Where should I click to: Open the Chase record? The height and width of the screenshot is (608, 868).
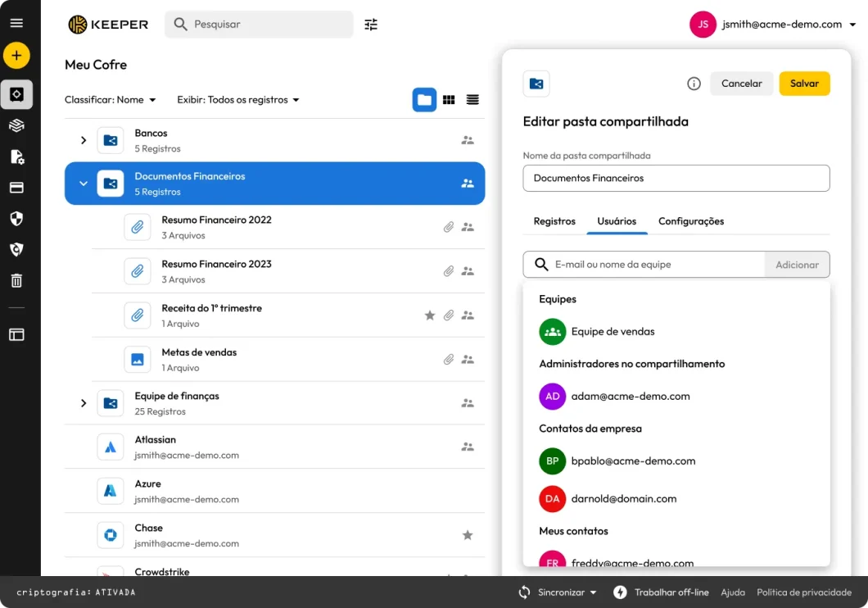pos(274,535)
